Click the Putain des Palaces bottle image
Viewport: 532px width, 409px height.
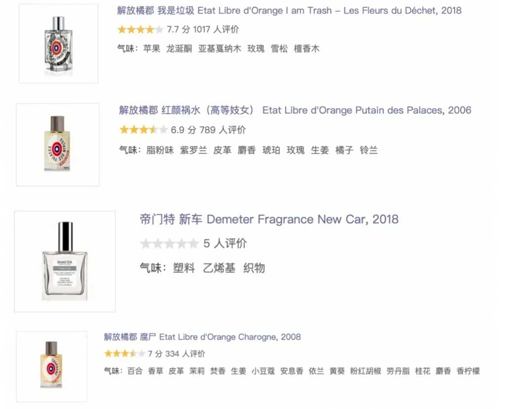click(58, 145)
